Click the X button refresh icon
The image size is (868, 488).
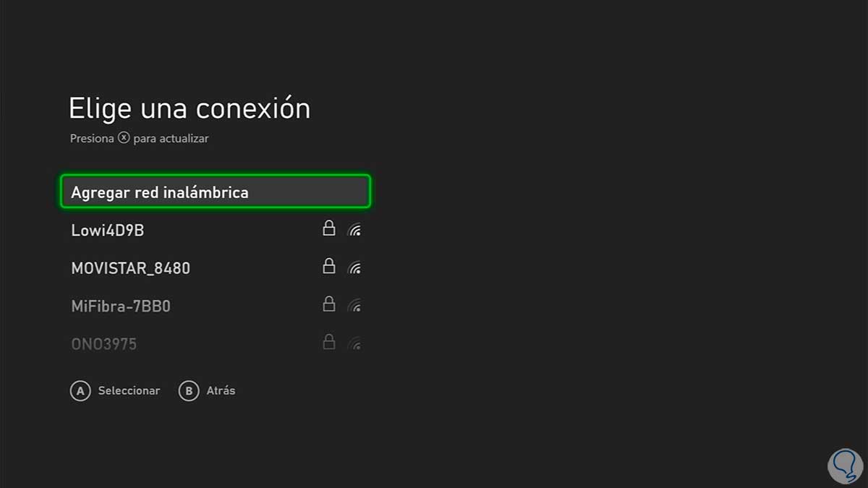[124, 138]
